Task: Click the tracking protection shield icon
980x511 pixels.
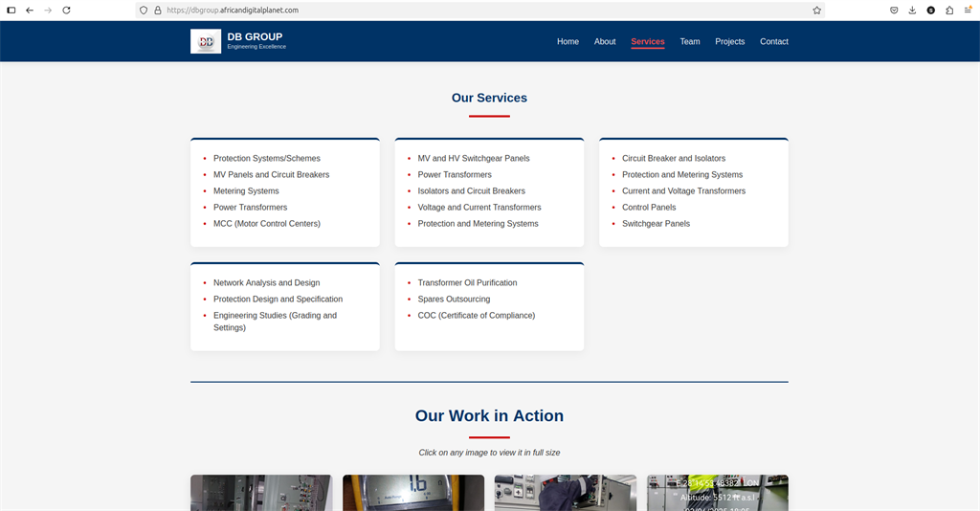Action: pos(144,10)
